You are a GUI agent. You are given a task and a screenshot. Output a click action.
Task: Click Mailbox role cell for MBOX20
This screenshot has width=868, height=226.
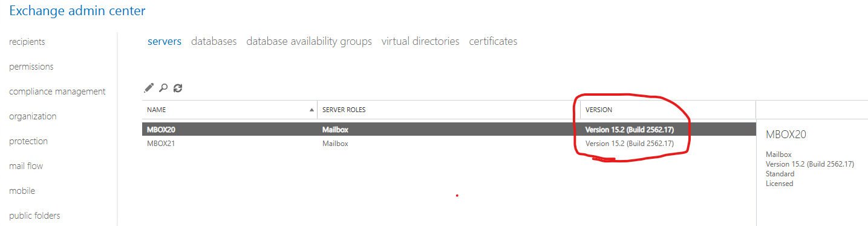(336, 129)
